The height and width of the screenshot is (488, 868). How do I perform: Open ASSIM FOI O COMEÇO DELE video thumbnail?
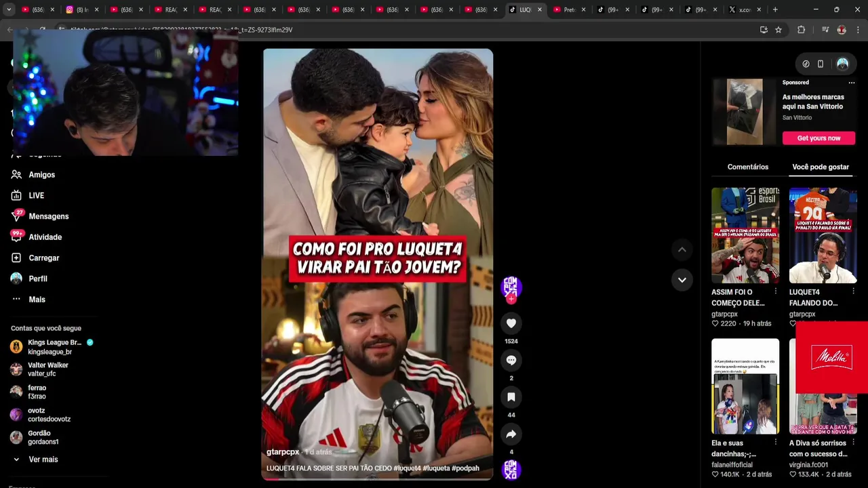[x=745, y=235]
